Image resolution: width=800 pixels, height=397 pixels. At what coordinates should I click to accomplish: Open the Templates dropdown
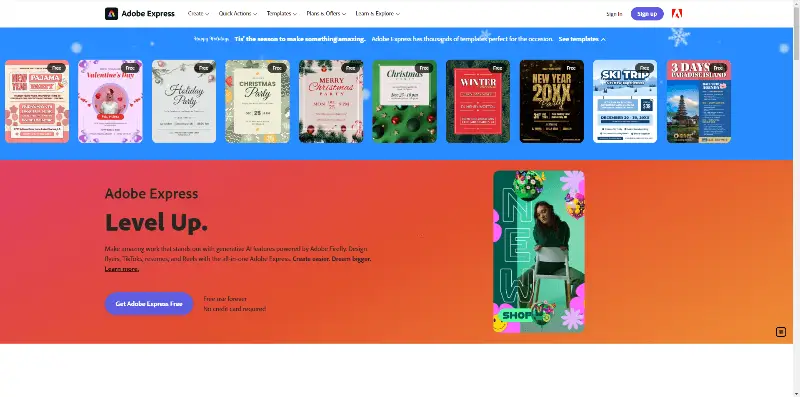[x=282, y=14]
